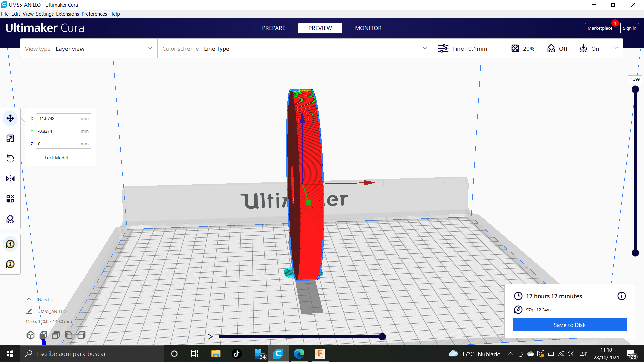This screenshot has height=362, width=644.
Task: Open the Color scheme dropdown
Action: pos(294,49)
